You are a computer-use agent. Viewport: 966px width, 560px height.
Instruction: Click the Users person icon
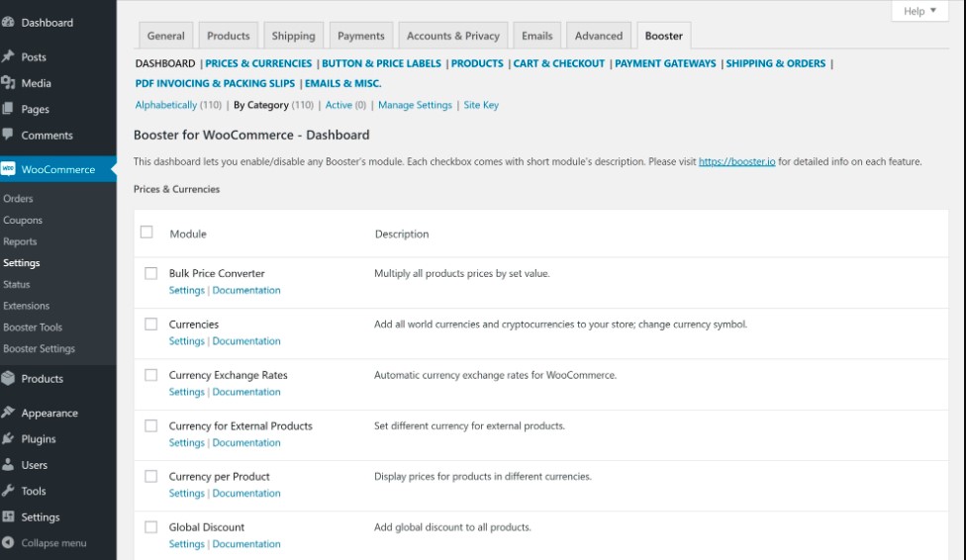(x=7, y=464)
